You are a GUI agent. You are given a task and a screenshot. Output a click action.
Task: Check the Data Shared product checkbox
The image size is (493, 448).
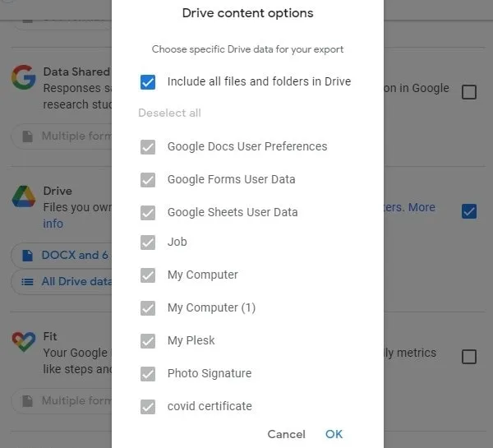click(469, 92)
